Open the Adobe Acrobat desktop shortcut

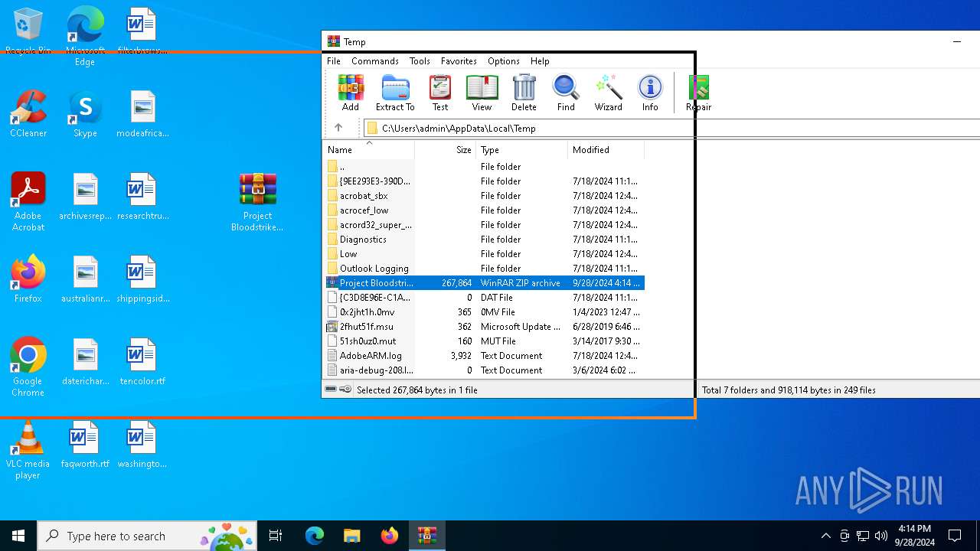[x=28, y=201]
